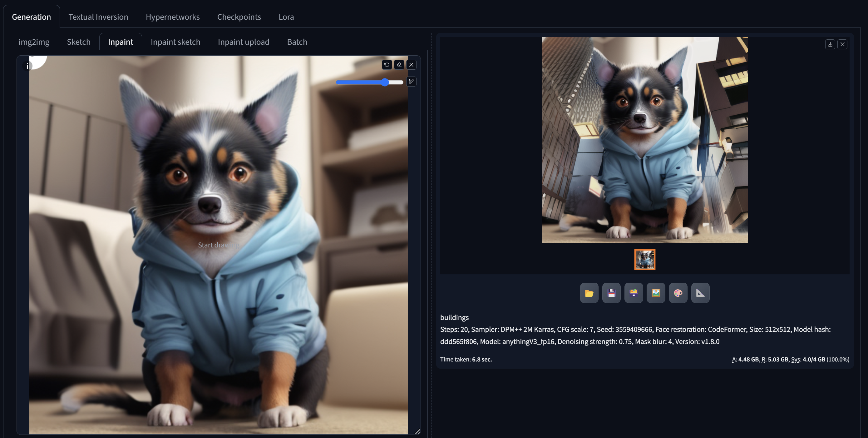Select the generated dog thumbnail
This screenshot has height=438, width=868.
tap(644, 259)
